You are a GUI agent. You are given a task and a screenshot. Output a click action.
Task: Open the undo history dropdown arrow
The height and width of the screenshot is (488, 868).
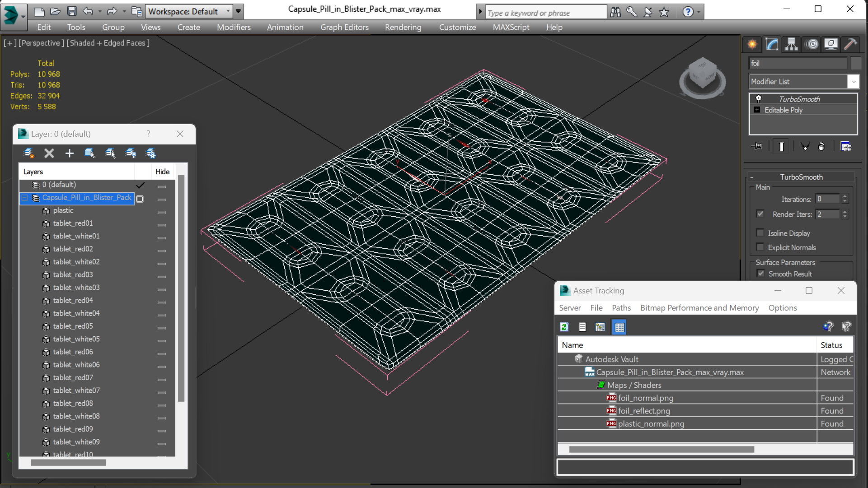click(x=100, y=11)
